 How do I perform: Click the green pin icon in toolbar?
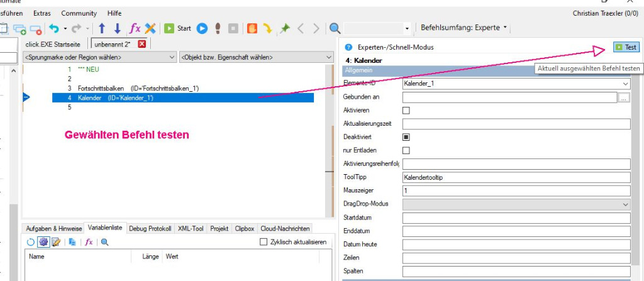(x=285, y=28)
